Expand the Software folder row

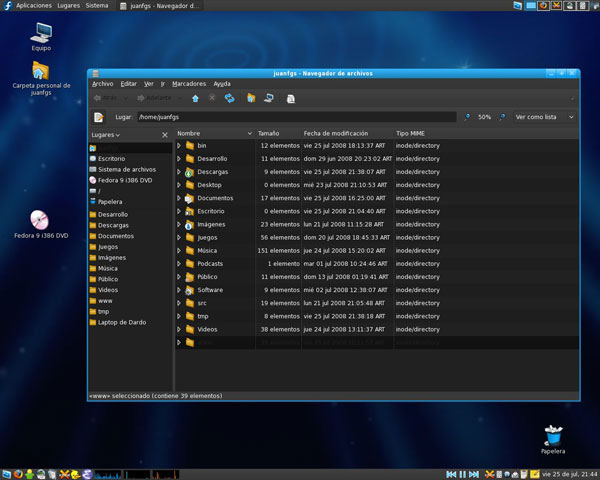click(179, 290)
